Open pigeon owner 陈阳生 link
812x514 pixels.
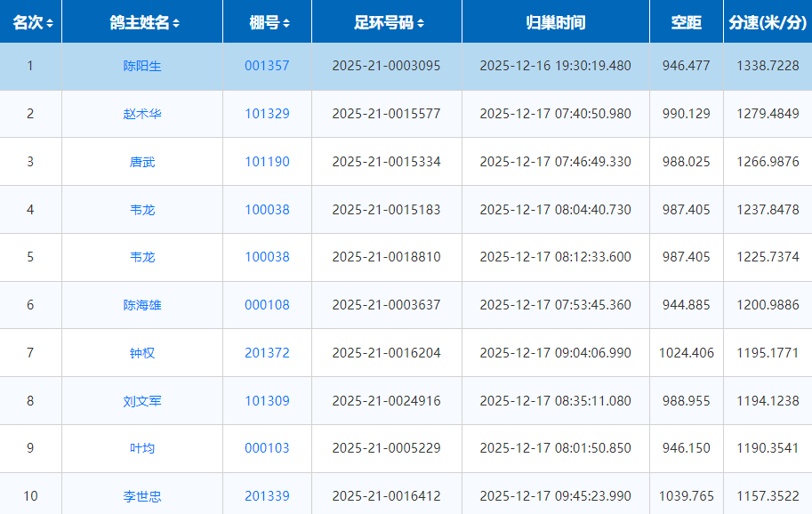[142, 66]
